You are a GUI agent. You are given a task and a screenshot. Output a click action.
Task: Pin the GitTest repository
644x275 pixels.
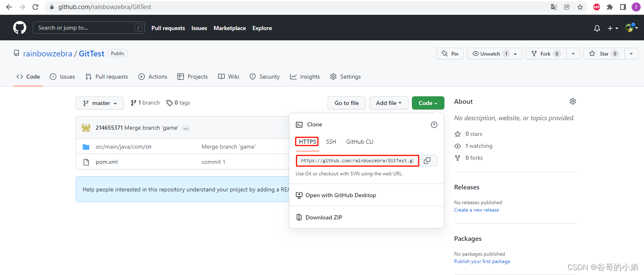pos(450,54)
